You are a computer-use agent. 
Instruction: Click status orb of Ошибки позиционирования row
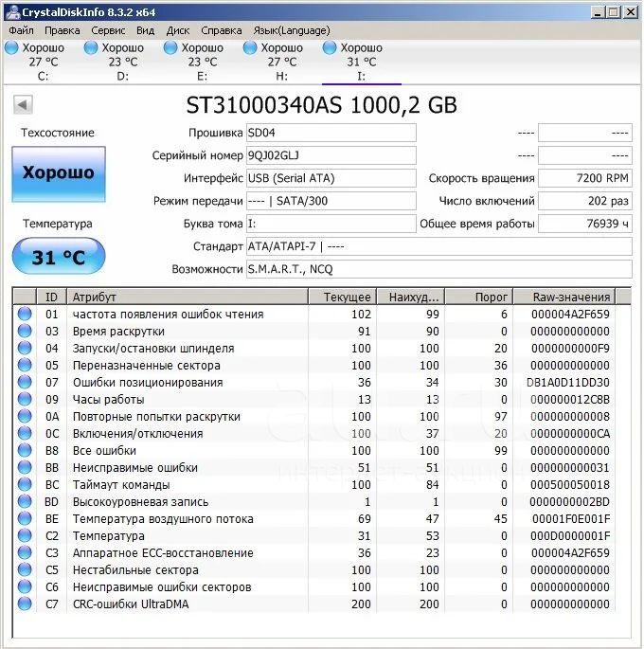pyautogui.click(x=25, y=382)
